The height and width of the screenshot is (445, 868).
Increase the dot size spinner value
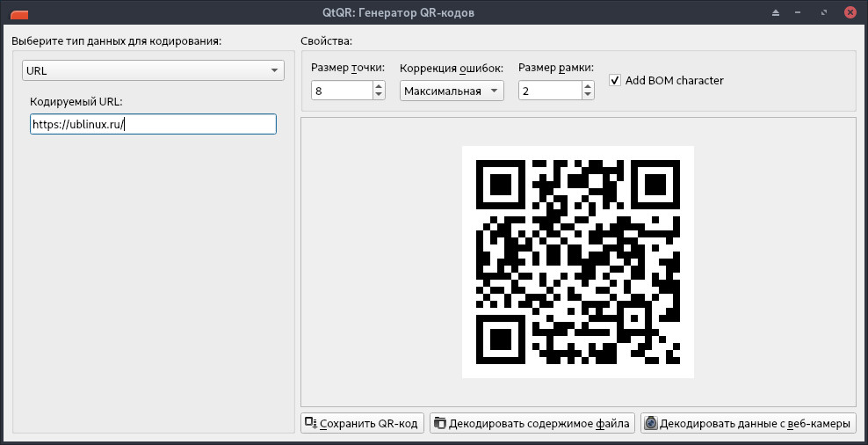point(379,86)
